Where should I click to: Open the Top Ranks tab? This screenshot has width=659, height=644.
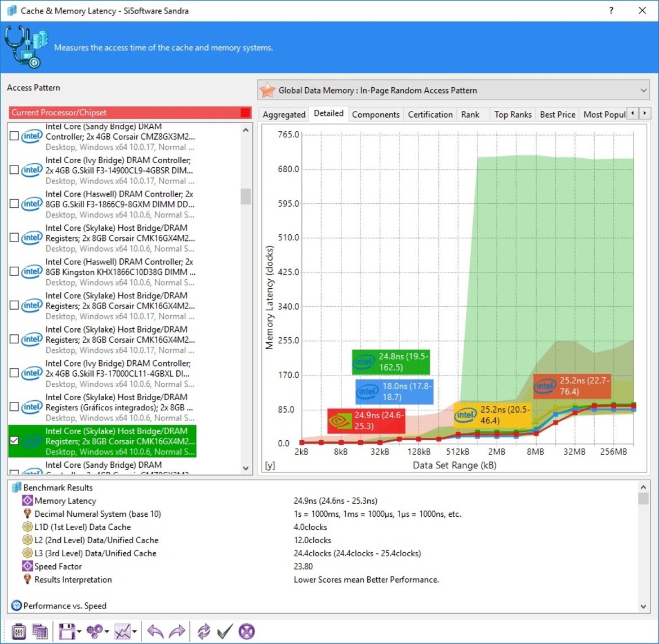(x=513, y=114)
